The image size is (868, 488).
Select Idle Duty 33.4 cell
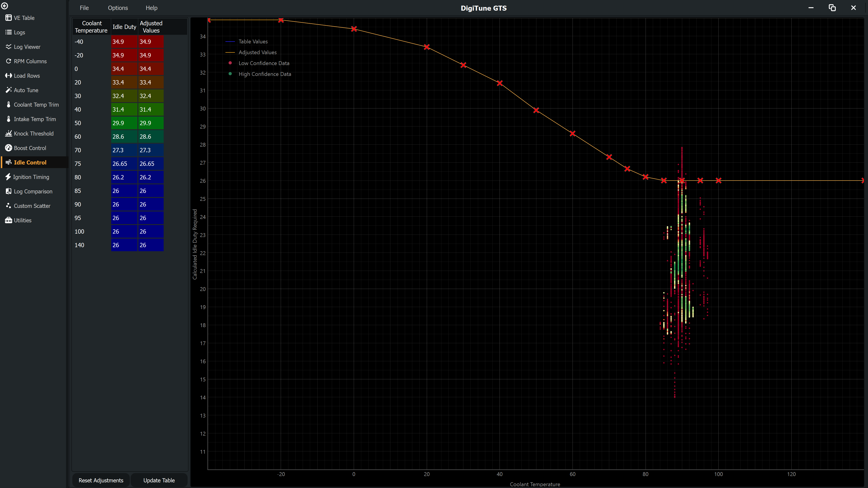point(124,82)
